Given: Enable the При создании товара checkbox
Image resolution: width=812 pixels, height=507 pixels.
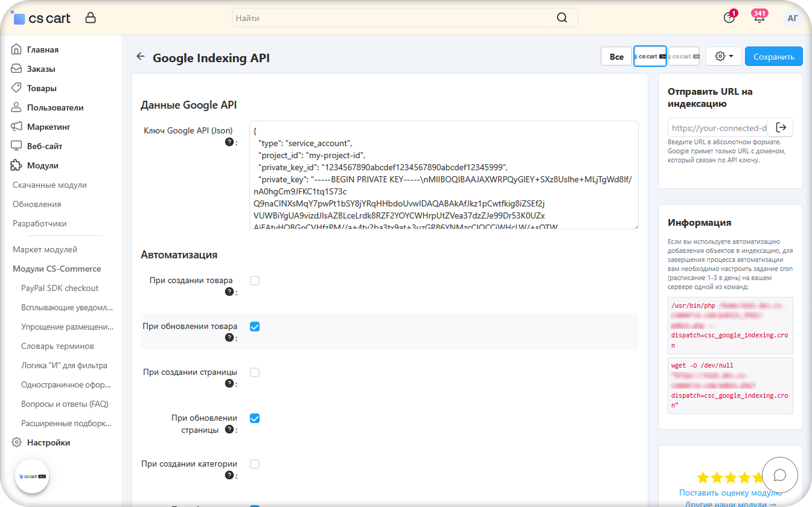Looking at the screenshot, I should (255, 281).
